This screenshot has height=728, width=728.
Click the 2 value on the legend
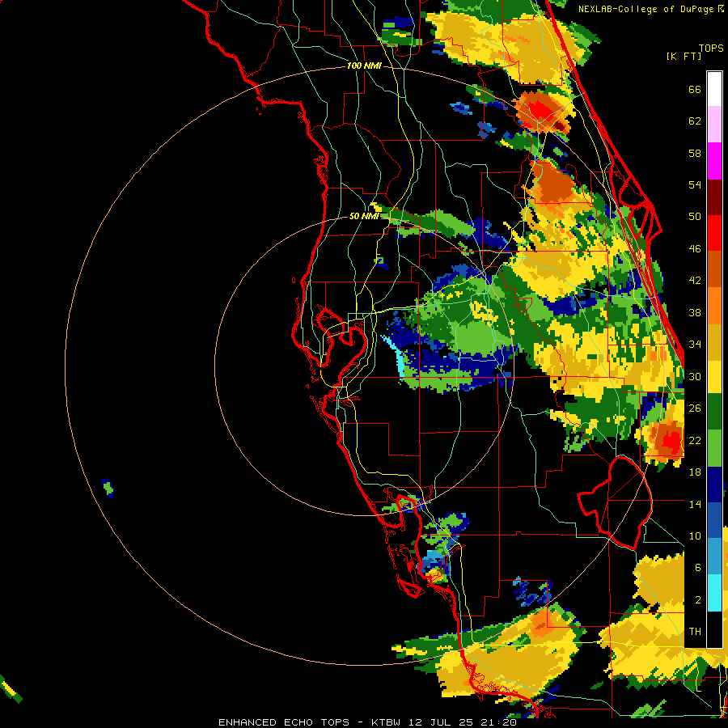[x=698, y=600]
